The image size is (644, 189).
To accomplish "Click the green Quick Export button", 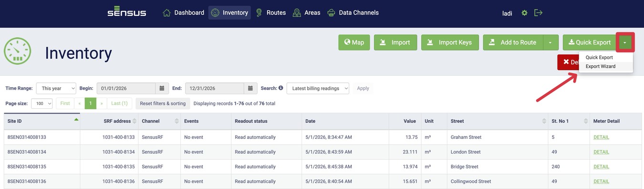I will click(x=589, y=42).
